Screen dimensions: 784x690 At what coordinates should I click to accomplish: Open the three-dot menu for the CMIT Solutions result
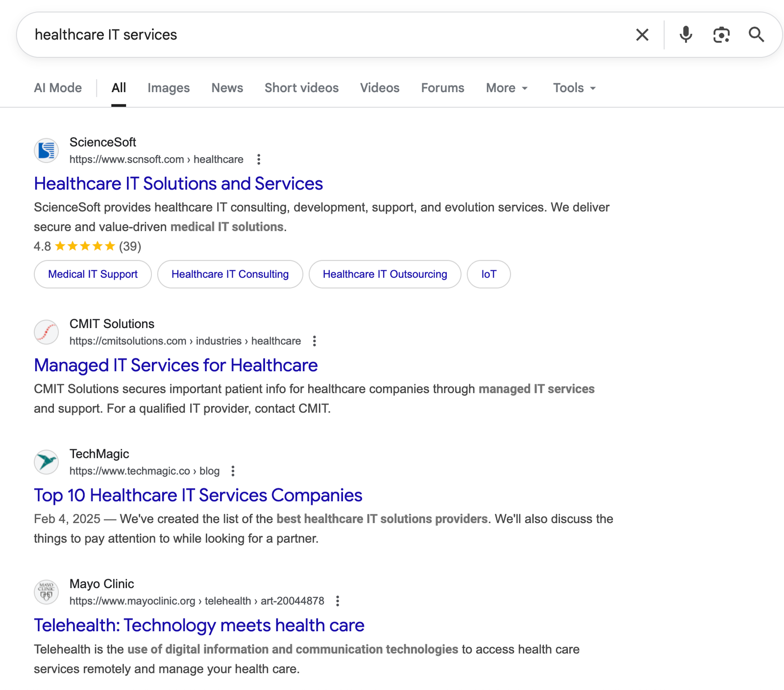point(315,341)
